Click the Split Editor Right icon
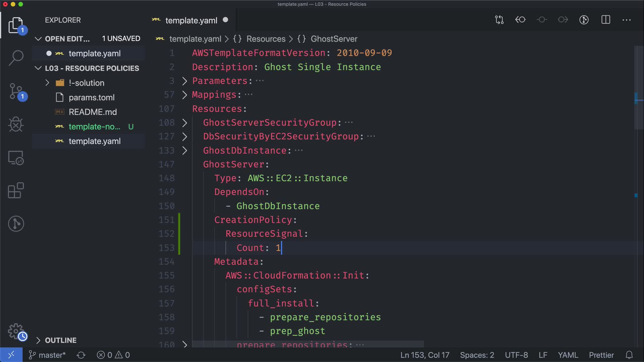 (x=605, y=20)
